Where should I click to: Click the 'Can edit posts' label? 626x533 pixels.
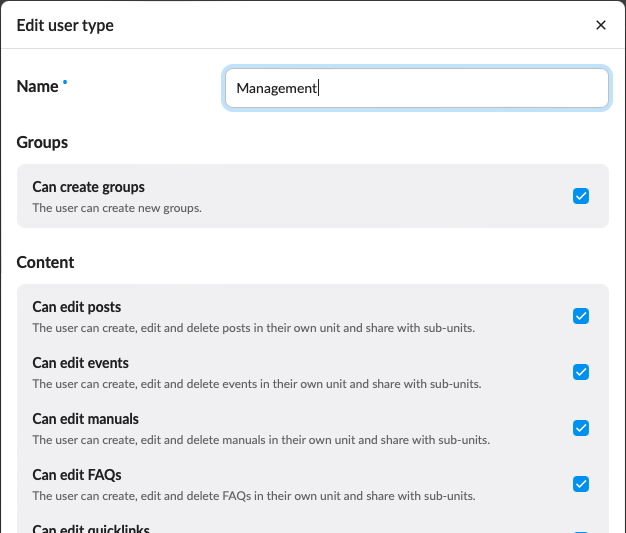(x=77, y=307)
